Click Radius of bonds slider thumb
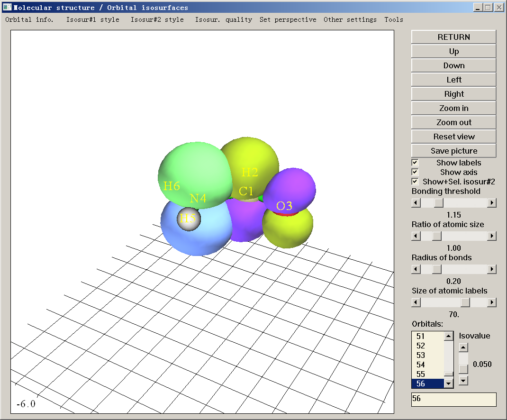Image resolution: width=507 pixels, height=420 pixels. point(437,269)
